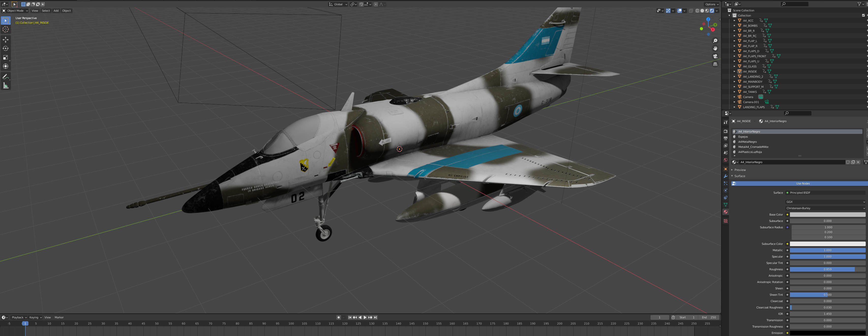Open the Object properties tab
868x336 pixels.
click(x=725, y=169)
